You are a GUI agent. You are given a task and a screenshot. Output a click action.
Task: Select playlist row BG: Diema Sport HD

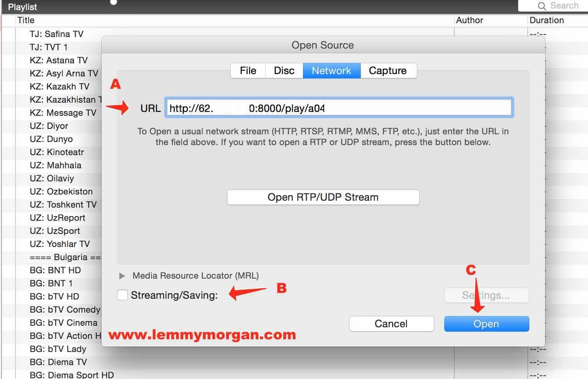[72, 374]
